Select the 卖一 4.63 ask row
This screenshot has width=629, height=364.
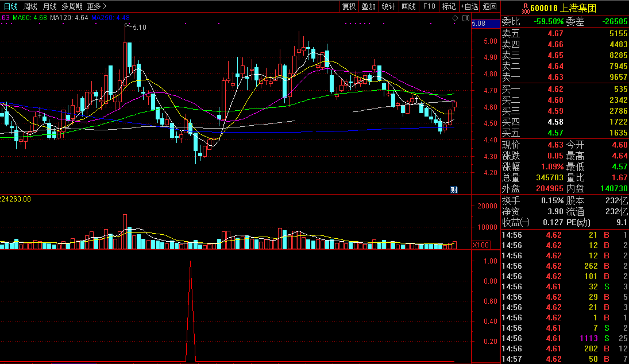coord(565,77)
